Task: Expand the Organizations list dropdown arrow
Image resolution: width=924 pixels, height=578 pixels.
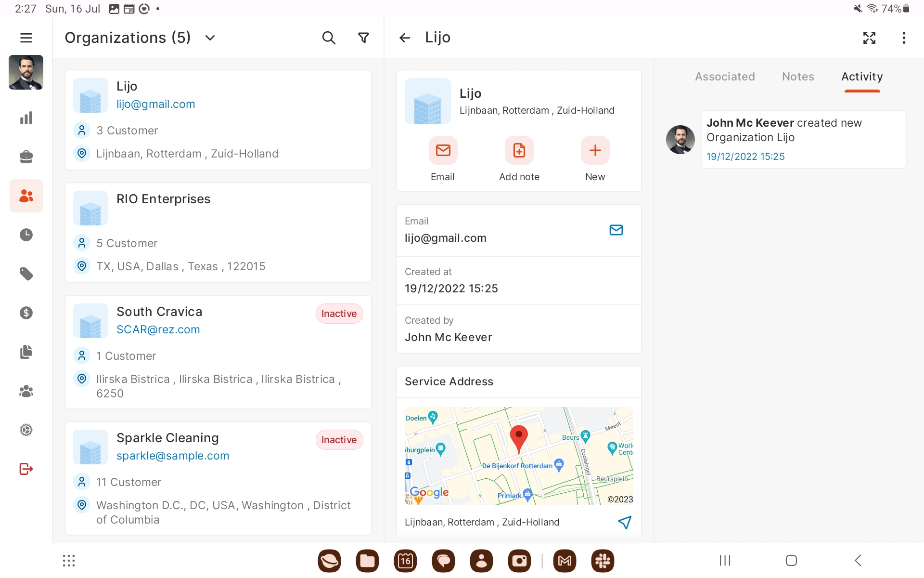Action: coord(210,38)
